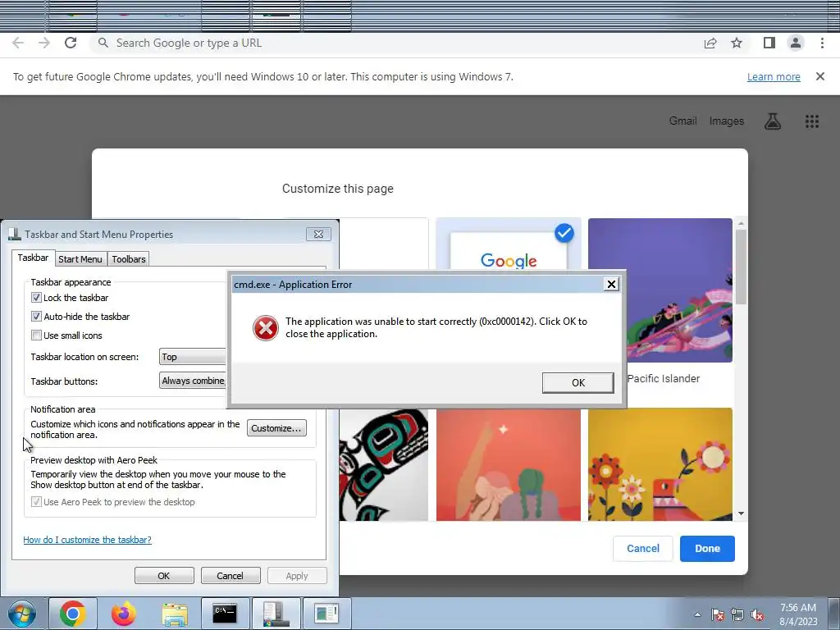
Task: Click OK in the cmd.exe error dialog
Action: [578, 382]
